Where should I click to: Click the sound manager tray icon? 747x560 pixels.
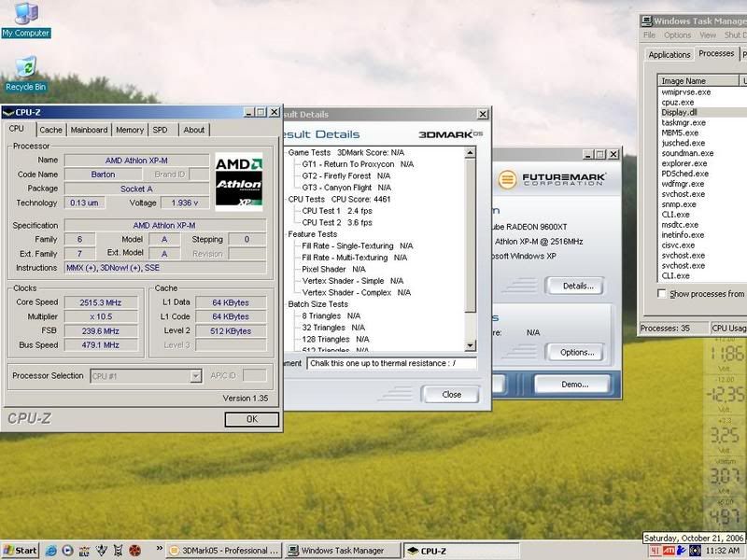(x=695, y=551)
